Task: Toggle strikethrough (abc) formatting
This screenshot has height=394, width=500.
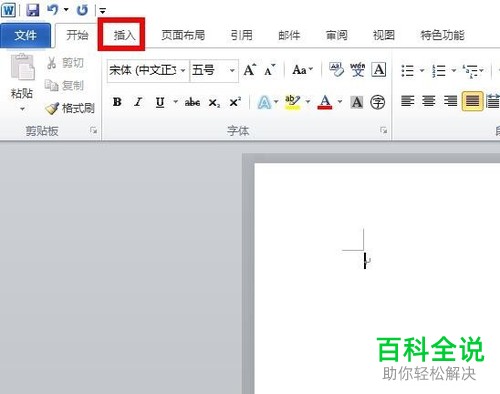Action: point(192,102)
